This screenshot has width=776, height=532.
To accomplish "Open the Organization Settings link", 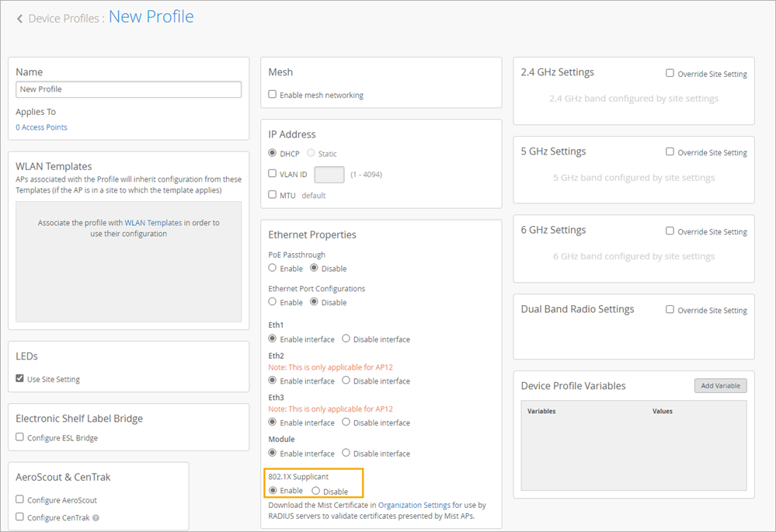I will click(414, 505).
